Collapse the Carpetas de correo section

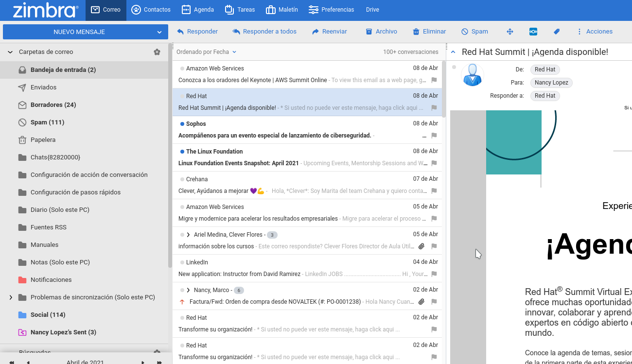10,52
